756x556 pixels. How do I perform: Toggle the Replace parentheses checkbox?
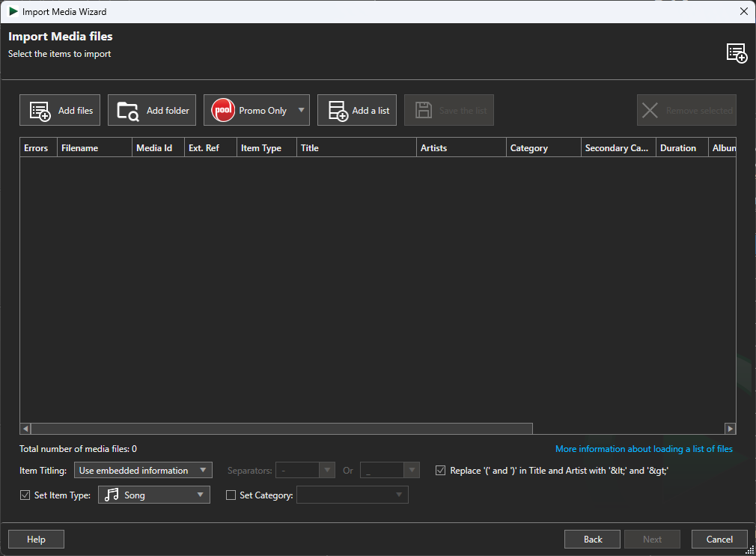pos(440,471)
